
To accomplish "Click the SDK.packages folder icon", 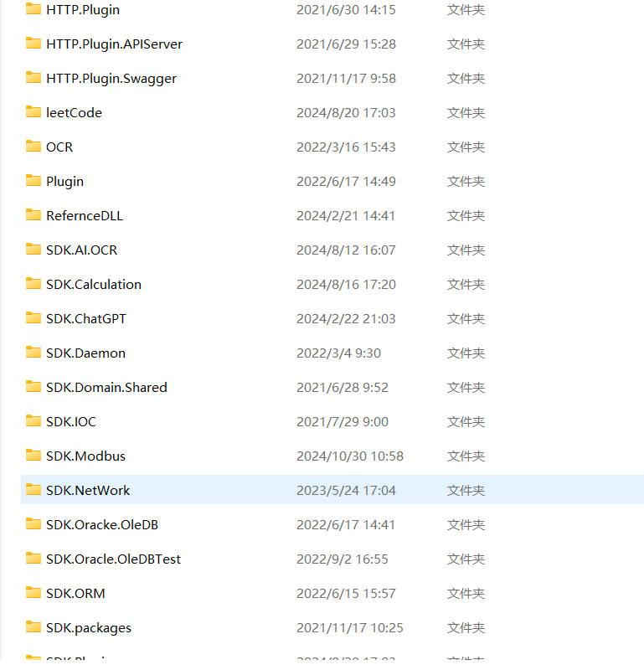I will pos(33,626).
